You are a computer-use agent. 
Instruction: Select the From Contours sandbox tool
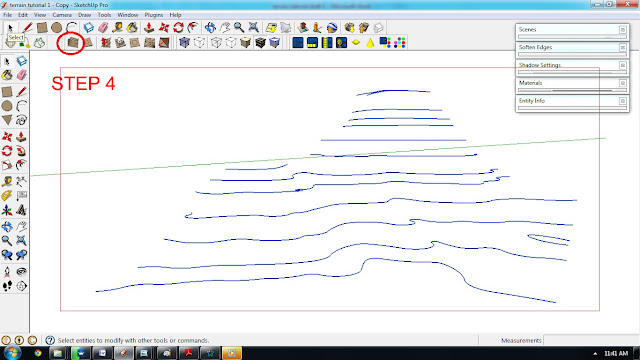point(73,42)
